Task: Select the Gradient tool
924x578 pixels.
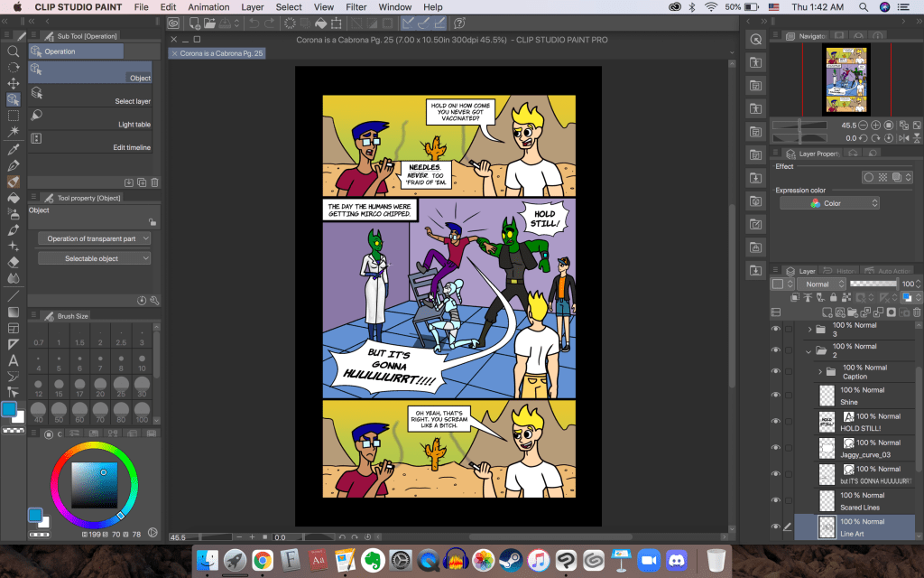Action: click(x=14, y=312)
